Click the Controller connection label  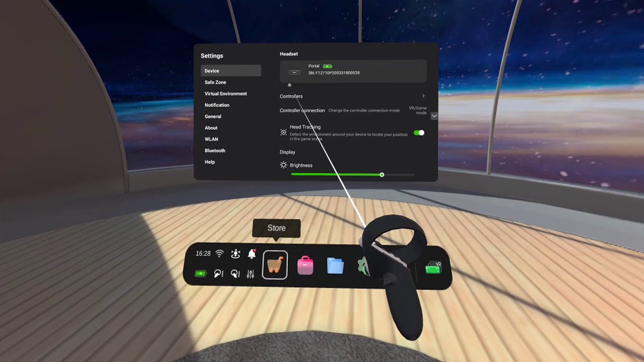pos(302,110)
